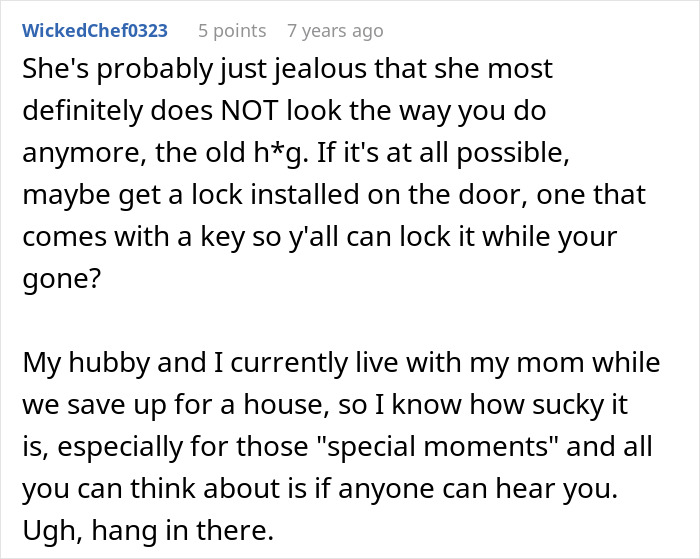
Task: Click the line starting "My hubby and I"
Action: coord(341,363)
